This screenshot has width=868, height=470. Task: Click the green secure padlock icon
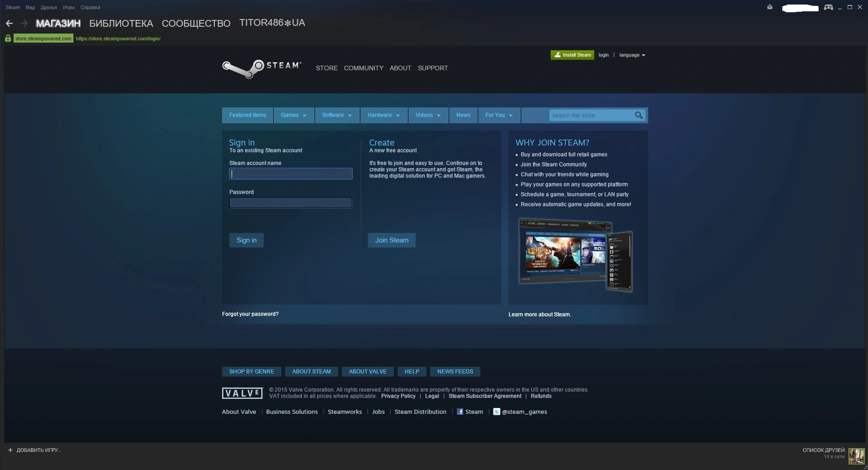[8, 39]
